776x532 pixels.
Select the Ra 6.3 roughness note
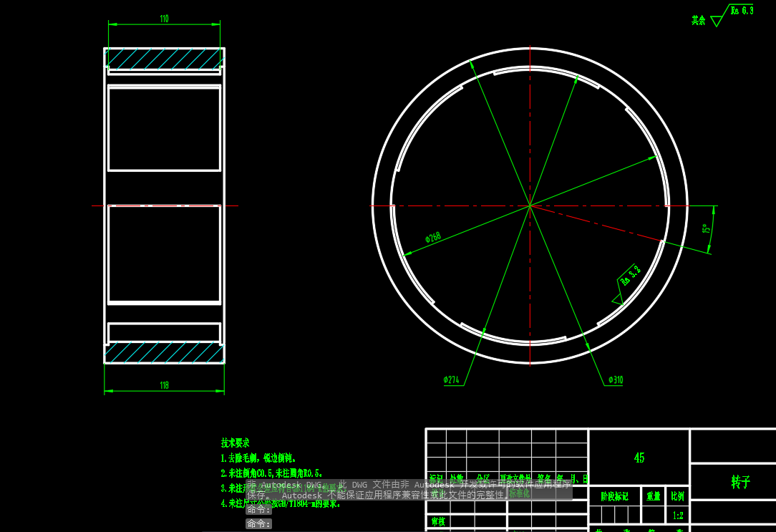coord(742,11)
